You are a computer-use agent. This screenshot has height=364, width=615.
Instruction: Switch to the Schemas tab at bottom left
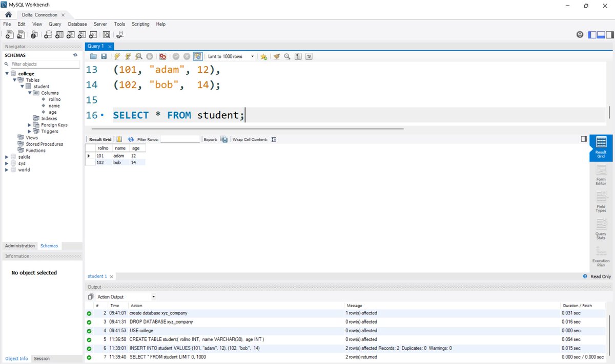point(49,246)
